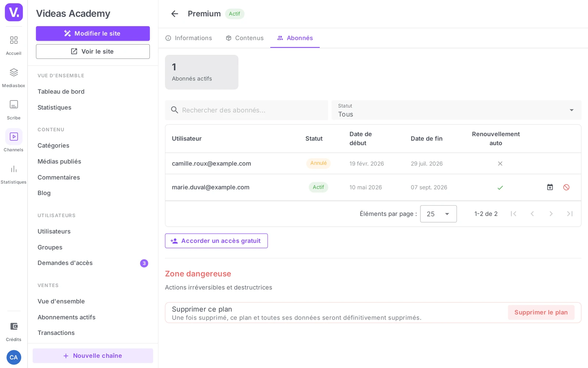The image size is (588, 368).
Task: Open the items per page dropdown
Action: click(x=438, y=214)
